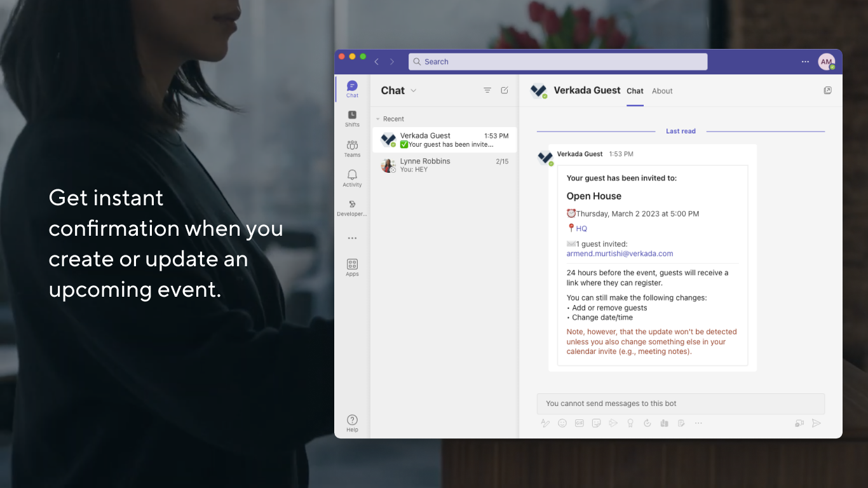Click the Verkada Guest chat title
Image resolution: width=868 pixels, height=488 pixels.
tap(587, 90)
